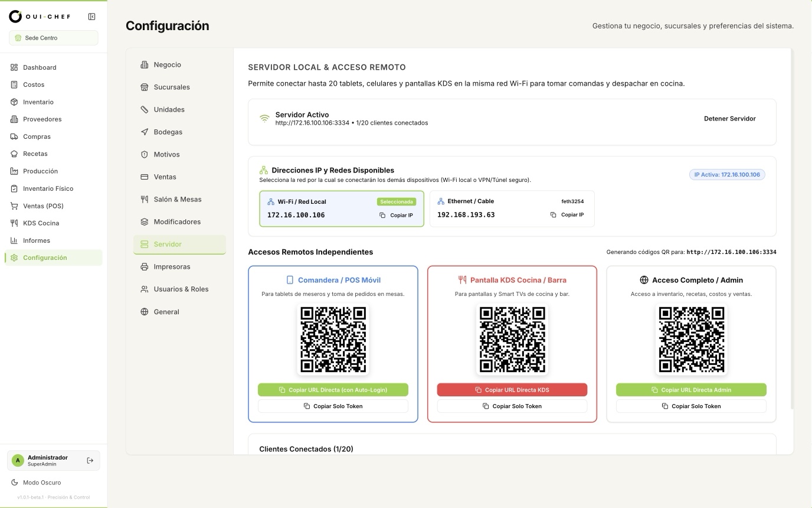Click the Acceso Completo / Admin QR code

(x=691, y=340)
